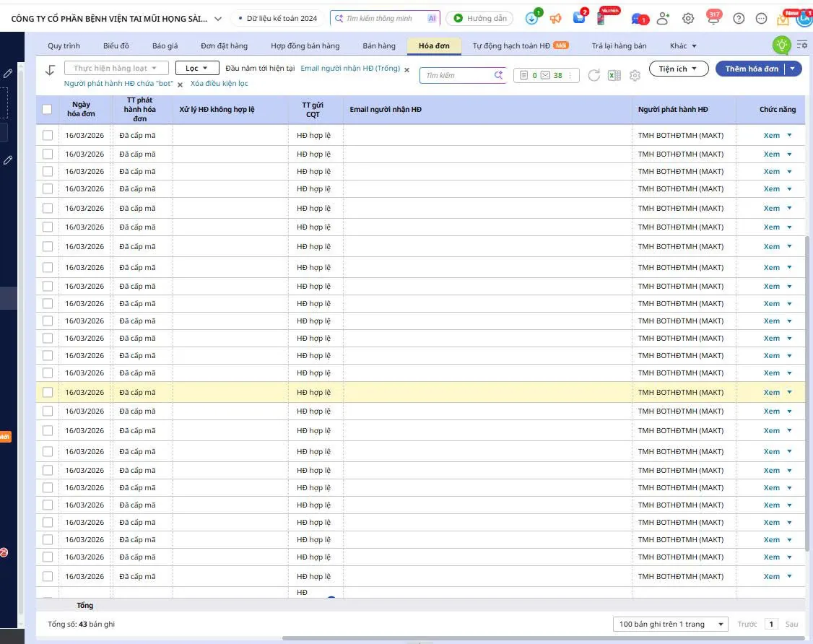Viewport: 813px width, 644px height.
Task: Open the 100 bản ghi trên 1 trang dropdown
Action: (x=671, y=624)
